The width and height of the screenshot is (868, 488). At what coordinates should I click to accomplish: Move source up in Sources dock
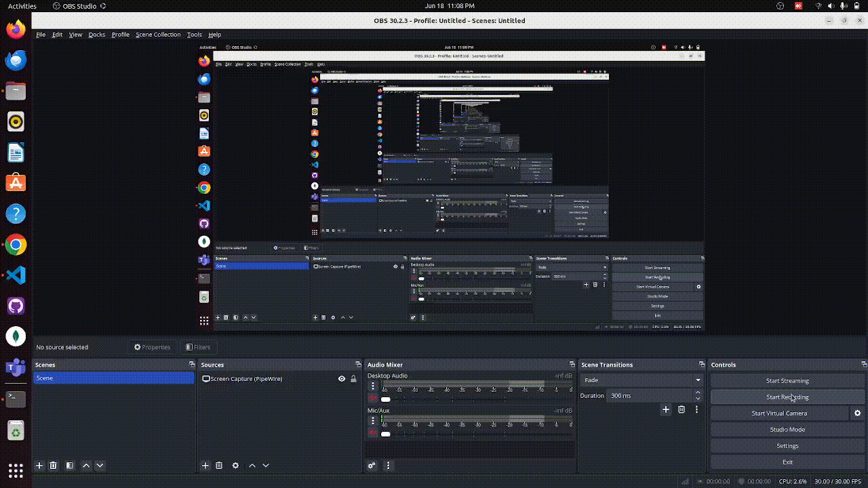pos(252,466)
